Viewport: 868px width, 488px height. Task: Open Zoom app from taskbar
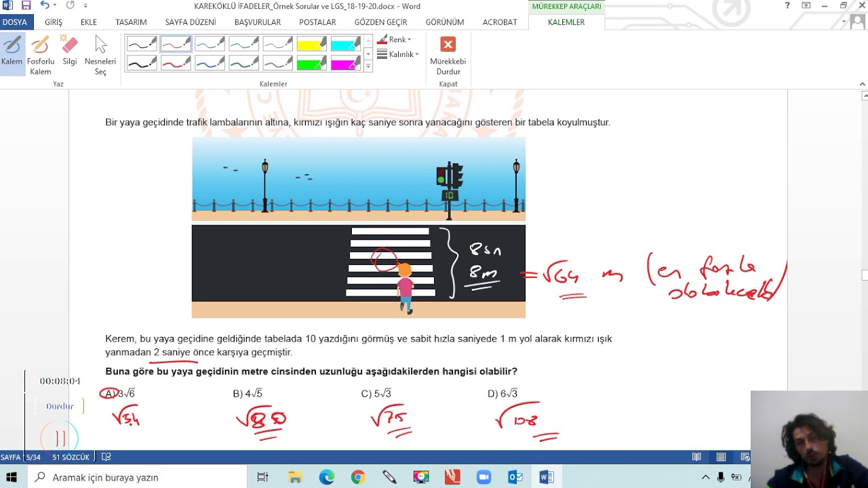484,477
